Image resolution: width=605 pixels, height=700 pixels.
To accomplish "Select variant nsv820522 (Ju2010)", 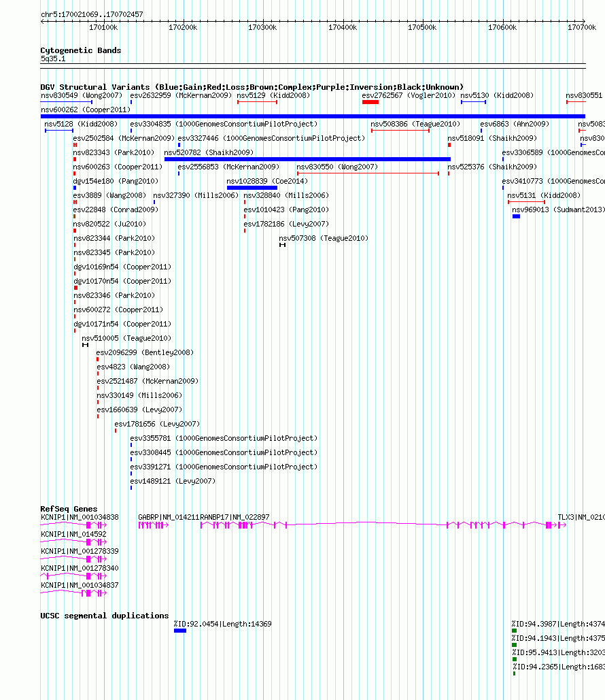I will 109,224.
